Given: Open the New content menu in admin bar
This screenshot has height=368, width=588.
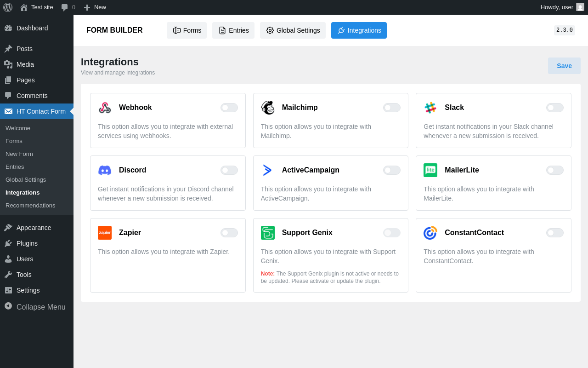Looking at the screenshot, I should (x=95, y=7).
